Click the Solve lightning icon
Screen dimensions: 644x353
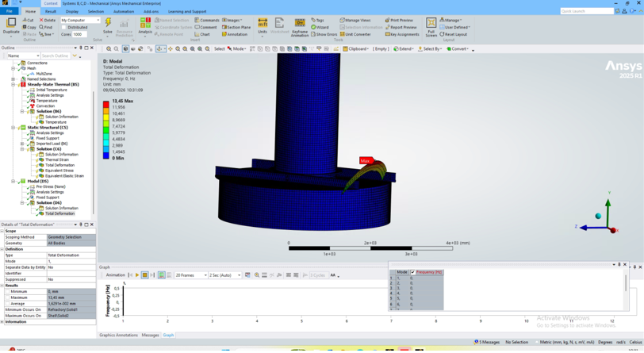(108, 23)
